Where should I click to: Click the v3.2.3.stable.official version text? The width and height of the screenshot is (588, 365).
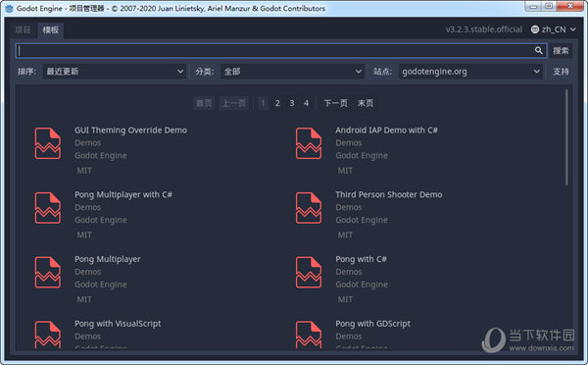click(484, 29)
